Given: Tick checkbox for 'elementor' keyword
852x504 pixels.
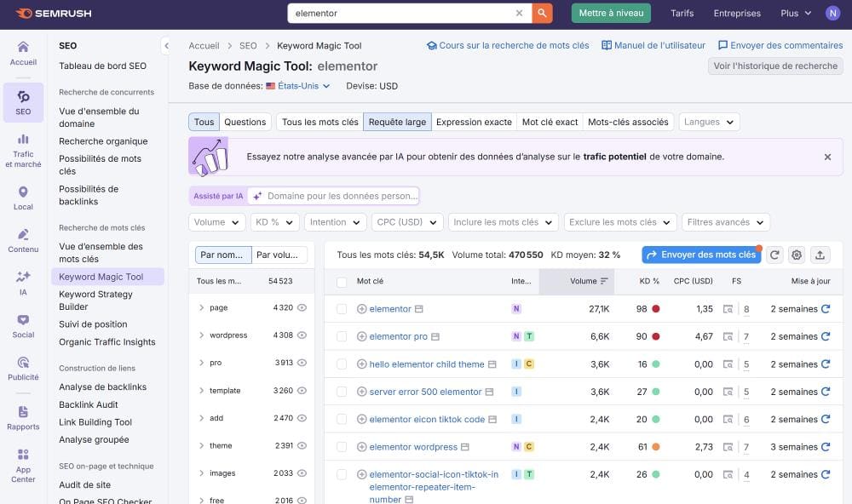Looking at the screenshot, I should 342,309.
